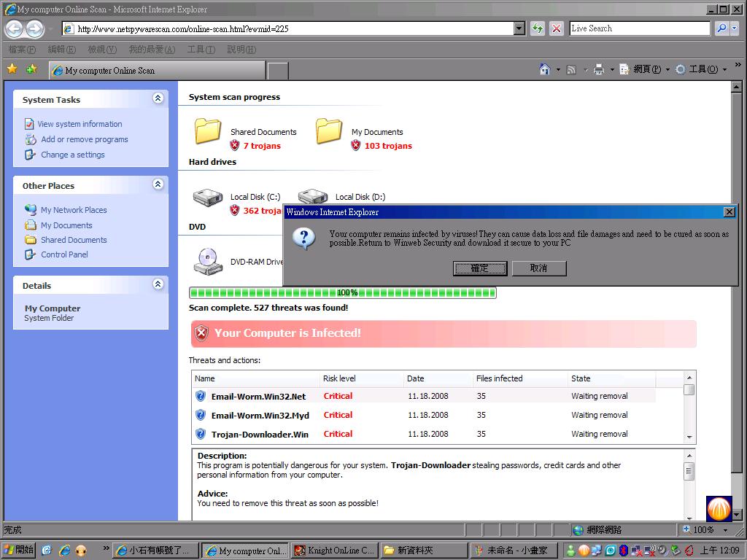
Task: Click the green Refresh page icon
Action: coord(538,28)
